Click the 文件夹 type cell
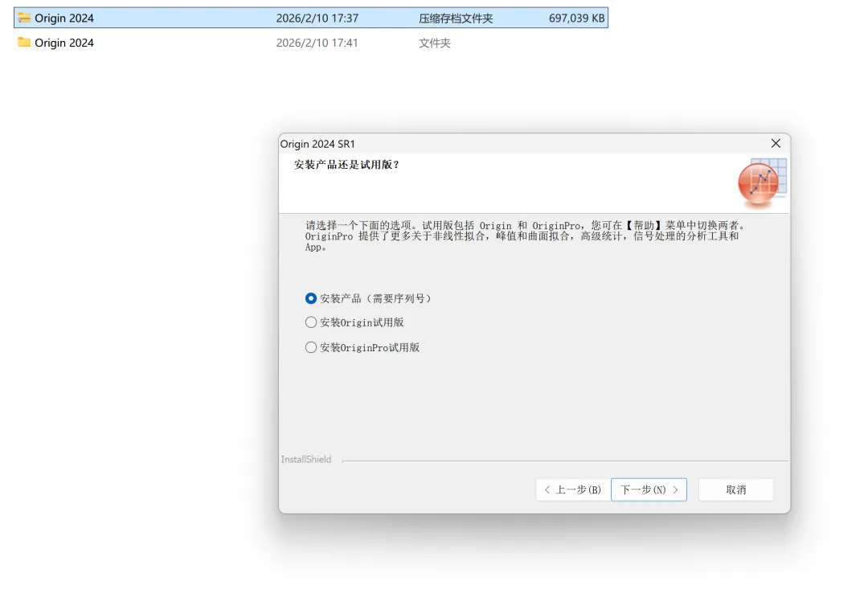Screen dimensions: 868x598 435,43
